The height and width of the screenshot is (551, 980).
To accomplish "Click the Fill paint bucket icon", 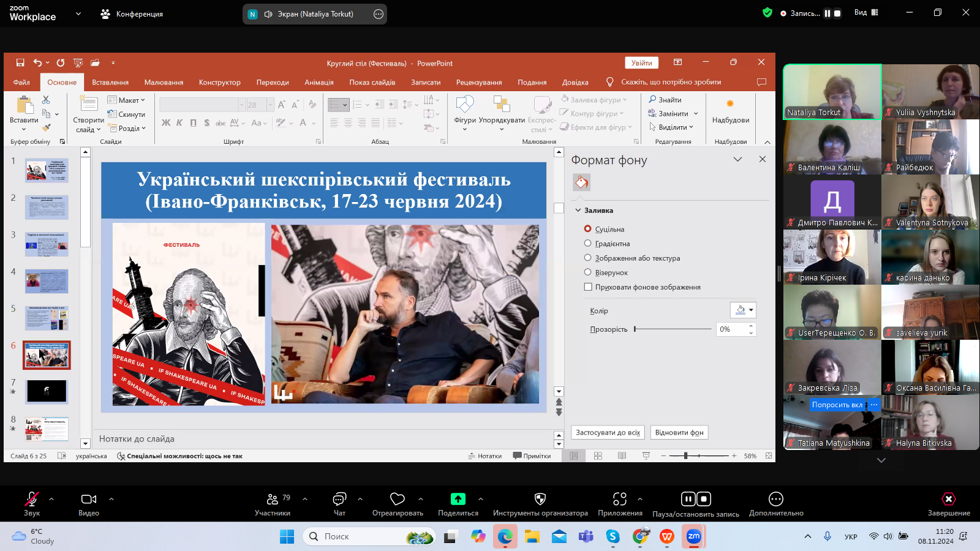I will pyautogui.click(x=581, y=182).
